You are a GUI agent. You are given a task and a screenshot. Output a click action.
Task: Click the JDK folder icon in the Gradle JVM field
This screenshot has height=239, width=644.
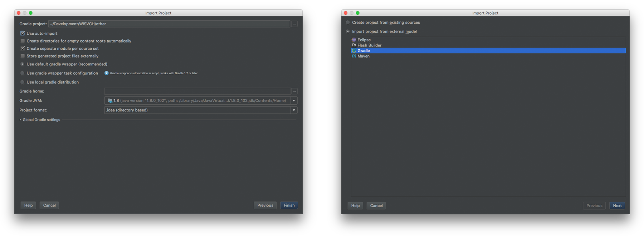110,100
